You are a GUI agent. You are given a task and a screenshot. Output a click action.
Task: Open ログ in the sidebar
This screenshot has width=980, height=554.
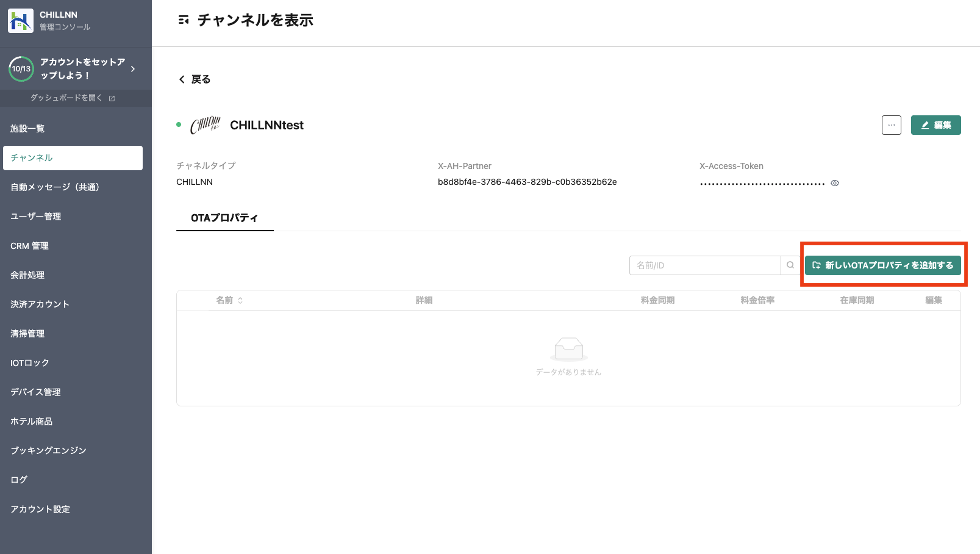pos(73,480)
